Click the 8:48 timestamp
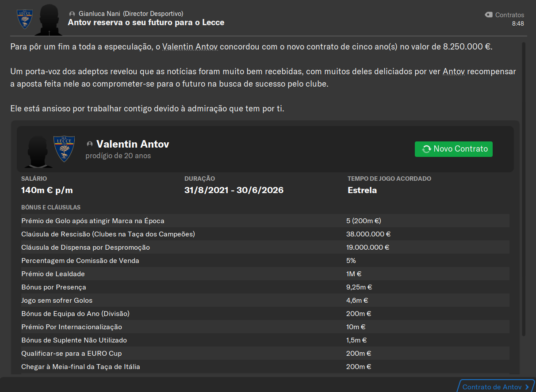The image size is (536, 392). point(518,23)
